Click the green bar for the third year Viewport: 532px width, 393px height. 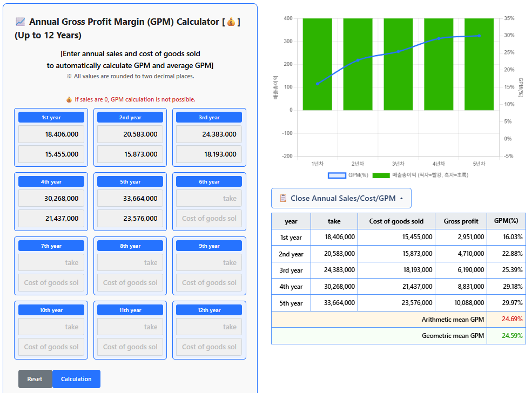pos(398,64)
